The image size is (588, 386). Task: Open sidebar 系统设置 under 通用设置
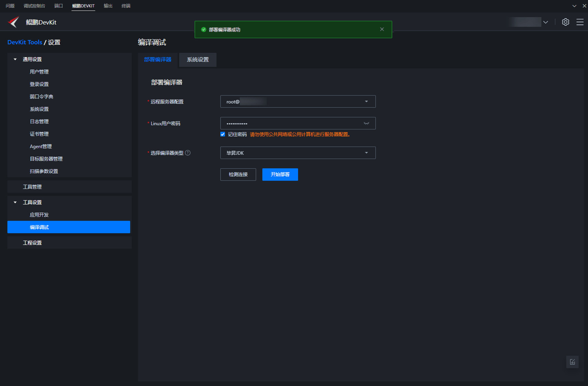(39, 109)
